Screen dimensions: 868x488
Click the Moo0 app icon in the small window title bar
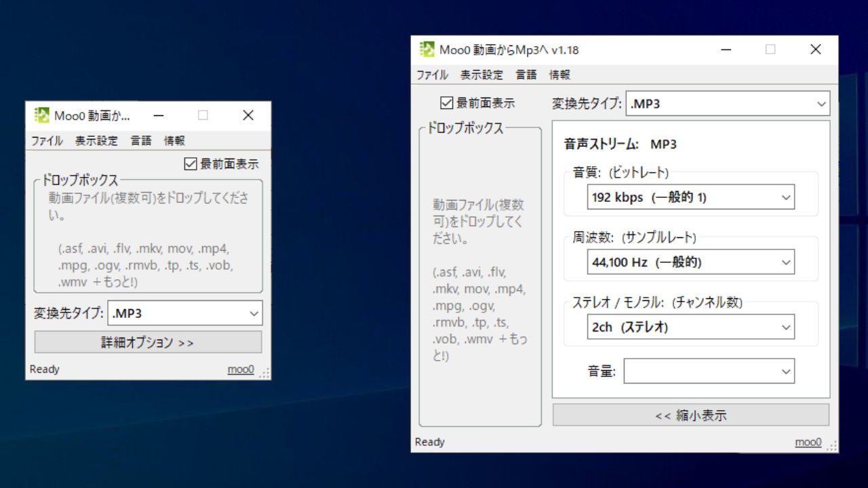41,115
